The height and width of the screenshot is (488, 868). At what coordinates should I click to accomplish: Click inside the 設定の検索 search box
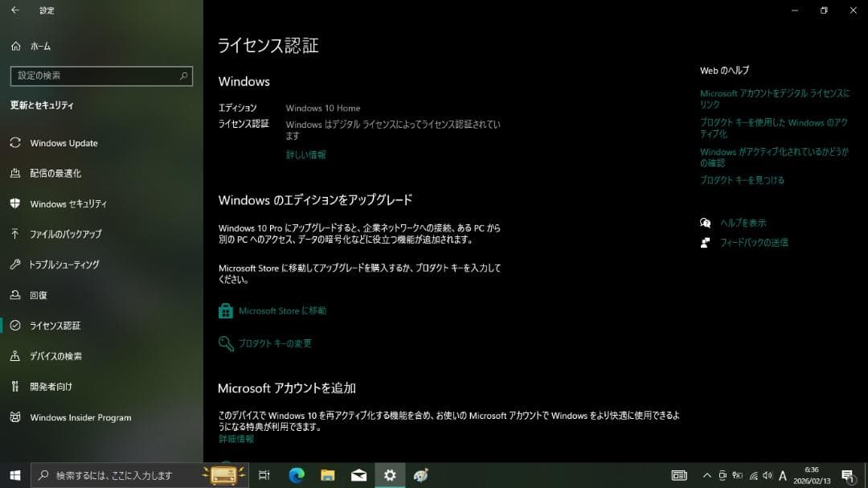click(x=96, y=76)
